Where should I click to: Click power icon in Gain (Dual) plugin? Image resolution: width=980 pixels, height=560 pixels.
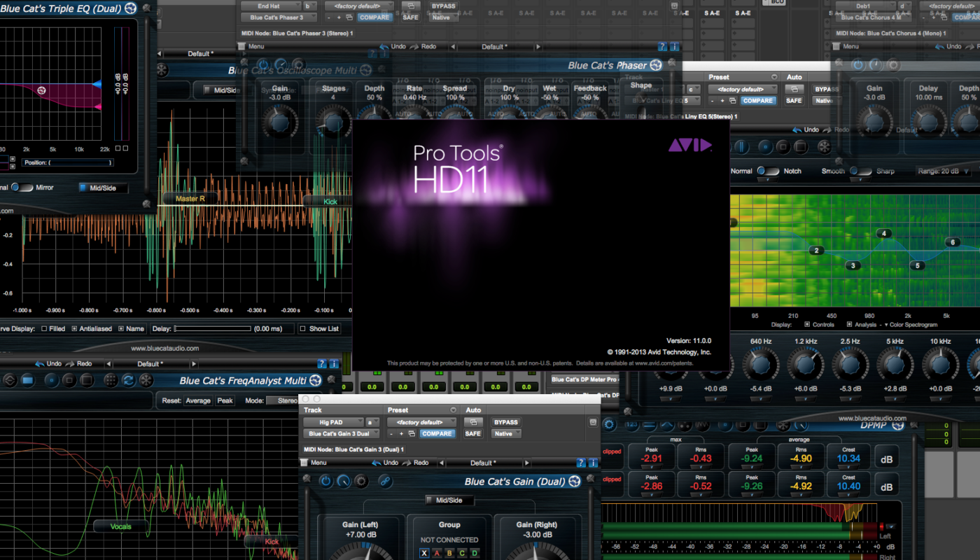tap(325, 481)
